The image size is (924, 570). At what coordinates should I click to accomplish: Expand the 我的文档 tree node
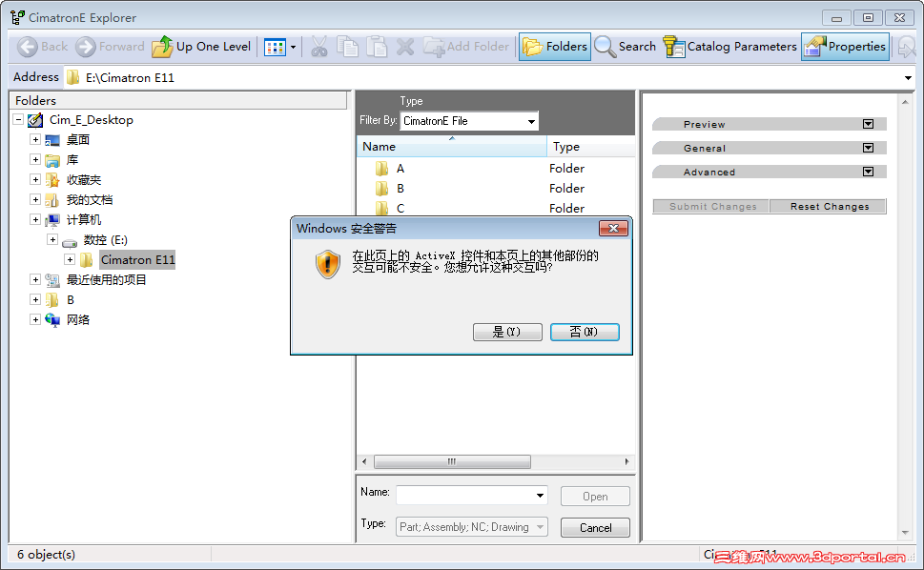(35, 199)
